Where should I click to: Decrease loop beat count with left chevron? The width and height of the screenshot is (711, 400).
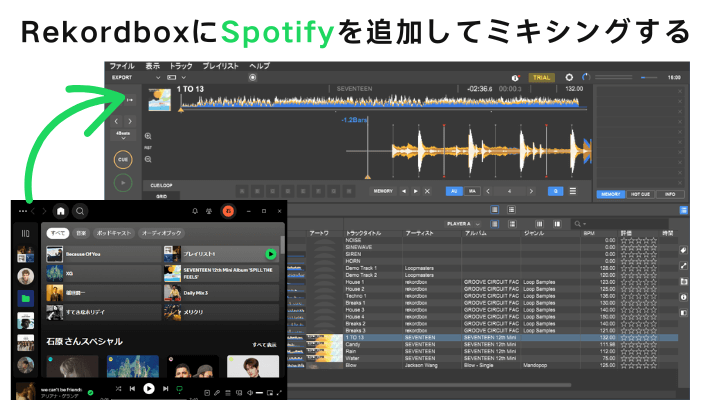point(488,191)
